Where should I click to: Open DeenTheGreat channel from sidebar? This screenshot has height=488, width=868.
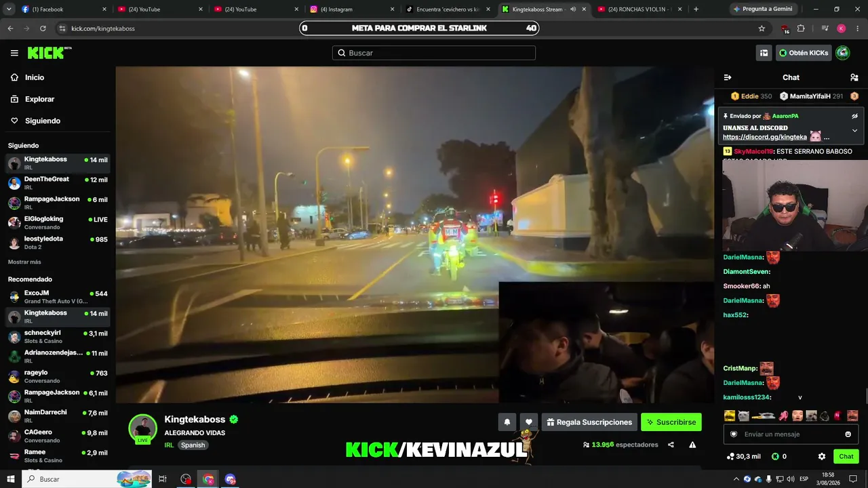coord(58,183)
